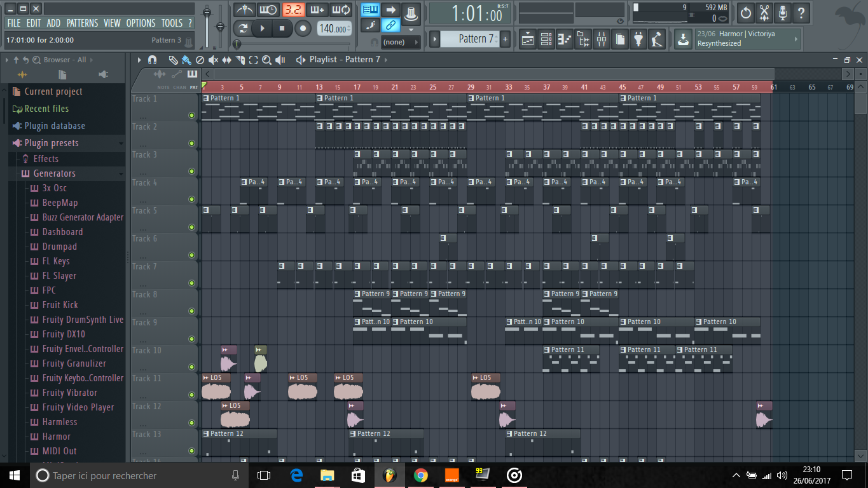This screenshot has height=488, width=868.
Task: Mute Track 4 with its green light
Action: coord(191,199)
